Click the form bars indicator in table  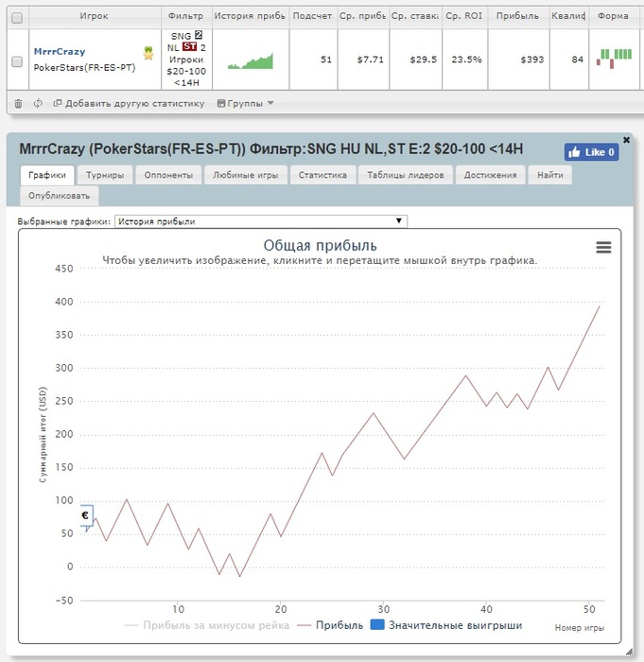pos(614,59)
